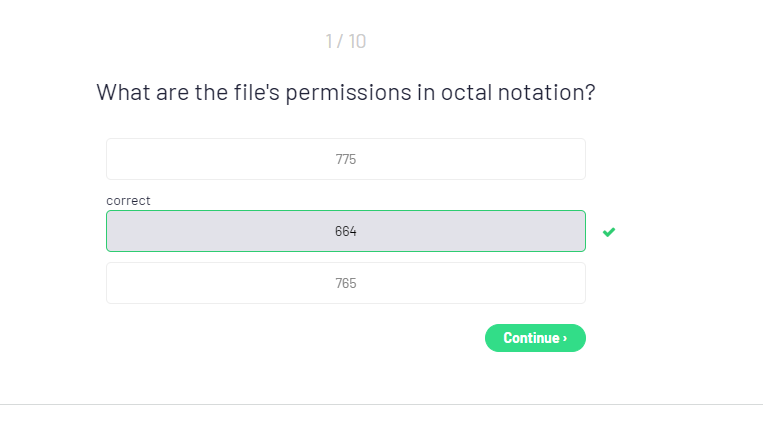Image resolution: width=763 pixels, height=423 pixels.
Task: Click the octal notation question heading
Action: click(x=346, y=92)
